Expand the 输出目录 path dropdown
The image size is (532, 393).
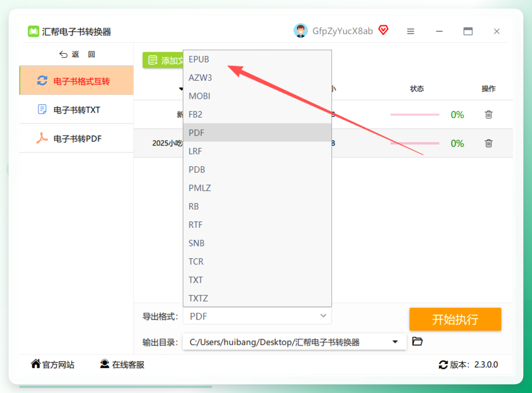(395, 342)
